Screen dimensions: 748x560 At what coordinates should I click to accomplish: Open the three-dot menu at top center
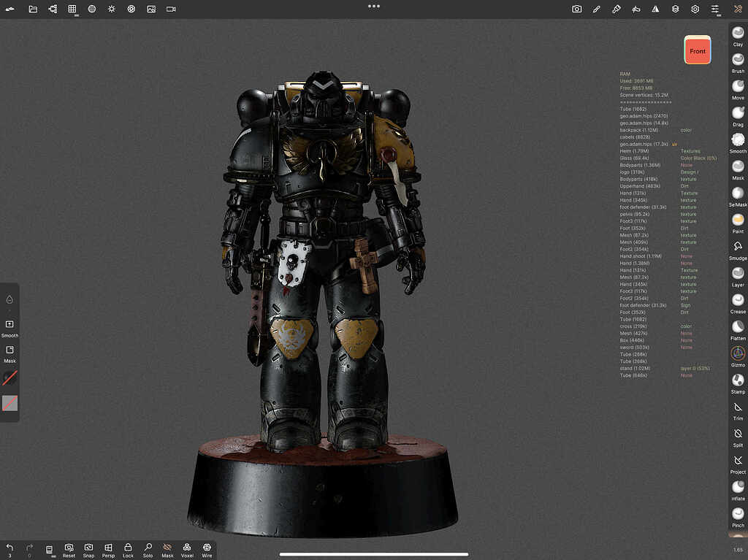(x=374, y=6)
